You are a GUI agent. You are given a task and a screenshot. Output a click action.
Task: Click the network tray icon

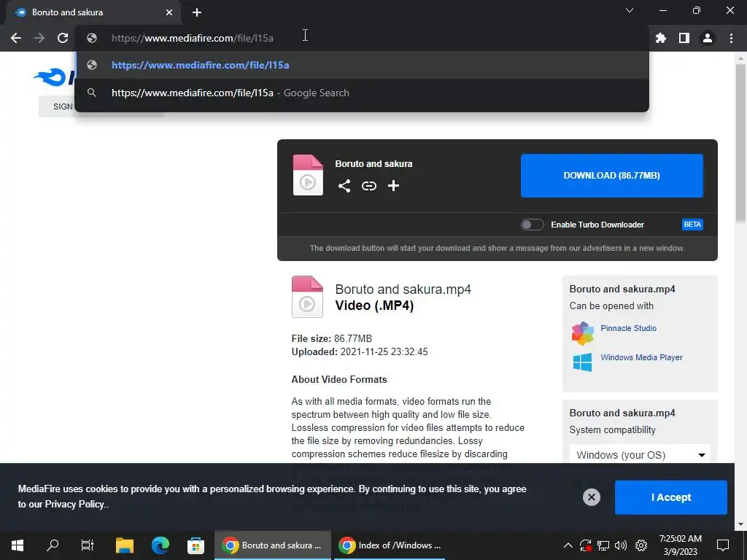coord(603,545)
